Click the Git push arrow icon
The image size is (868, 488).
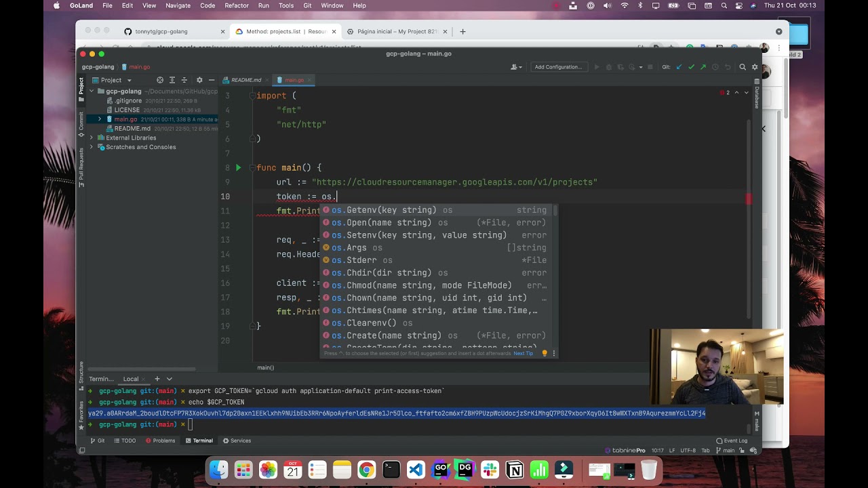pyautogui.click(x=703, y=67)
